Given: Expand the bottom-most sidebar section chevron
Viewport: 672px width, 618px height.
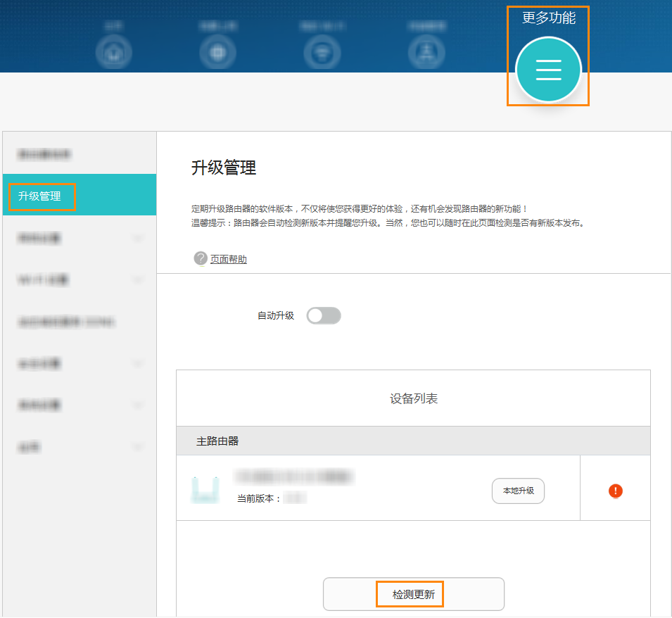Looking at the screenshot, I should tap(138, 447).
